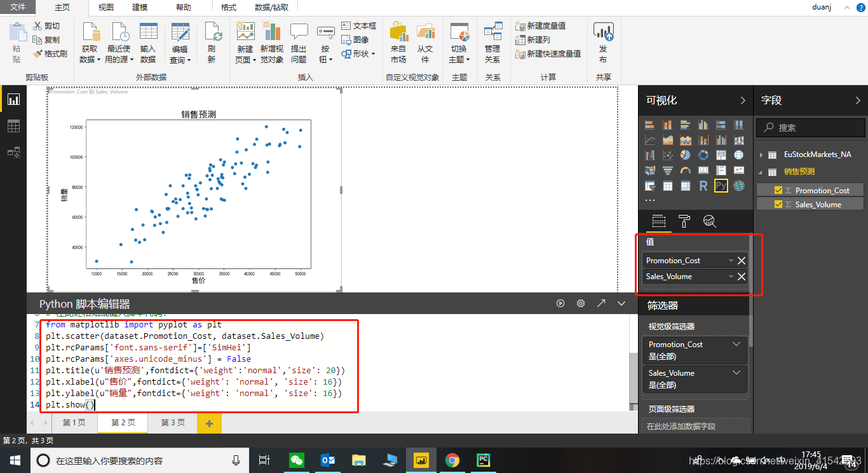Switch to the 视图 ribbon tab
This screenshot has width=868, height=473.
pyautogui.click(x=107, y=8)
